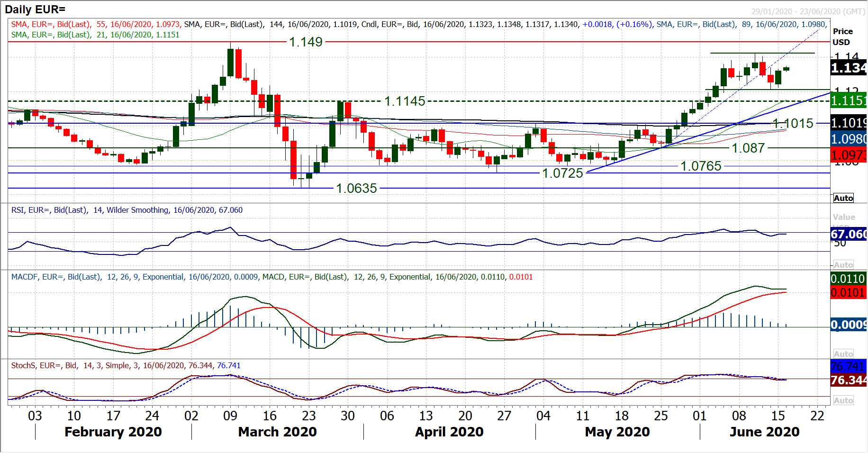Click the 1.0765 level label
This screenshot has width=868, height=453.
click(x=701, y=166)
